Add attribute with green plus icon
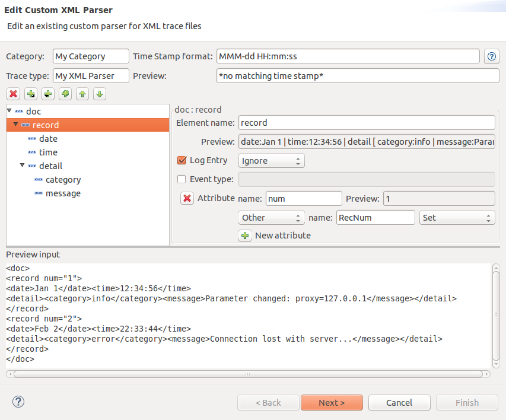Image resolution: width=506 pixels, height=420 pixels. tap(245, 236)
